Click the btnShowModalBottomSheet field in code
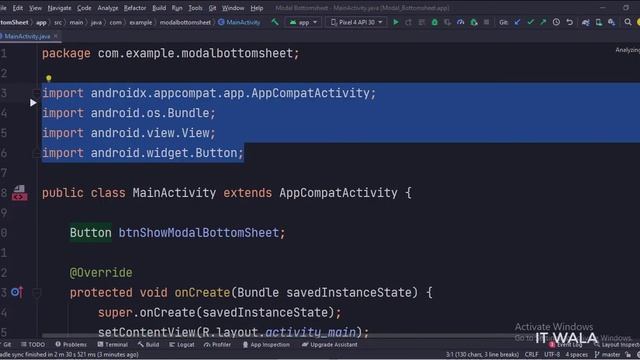Screen dimensions: 640x360 coord(199,233)
